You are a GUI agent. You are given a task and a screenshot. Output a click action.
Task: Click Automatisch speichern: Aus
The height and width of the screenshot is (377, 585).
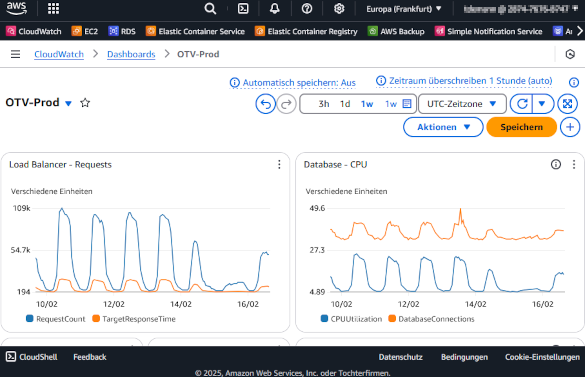293,82
